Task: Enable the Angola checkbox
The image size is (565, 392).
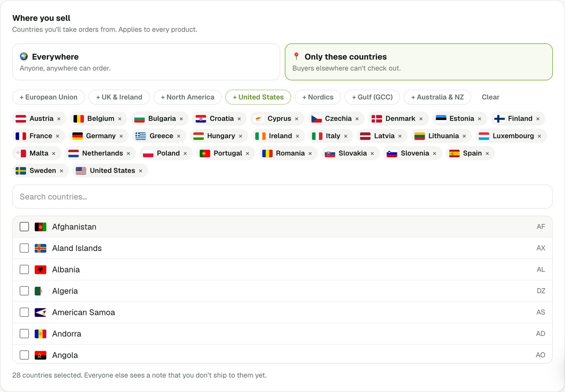Action: click(x=24, y=355)
